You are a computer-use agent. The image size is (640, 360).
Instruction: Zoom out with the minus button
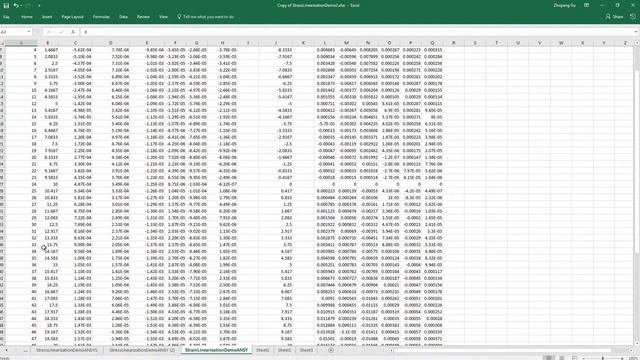pyautogui.click(x=584, y=358)
